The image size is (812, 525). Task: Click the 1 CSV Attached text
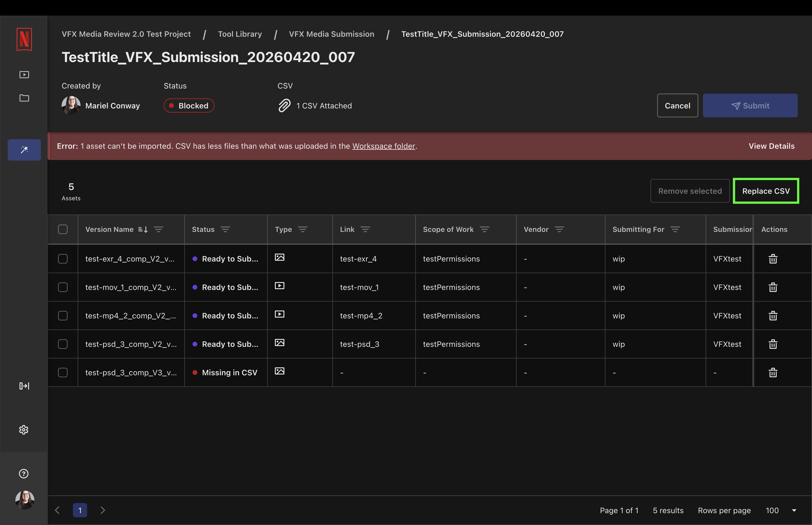click(x=324, y=106)
